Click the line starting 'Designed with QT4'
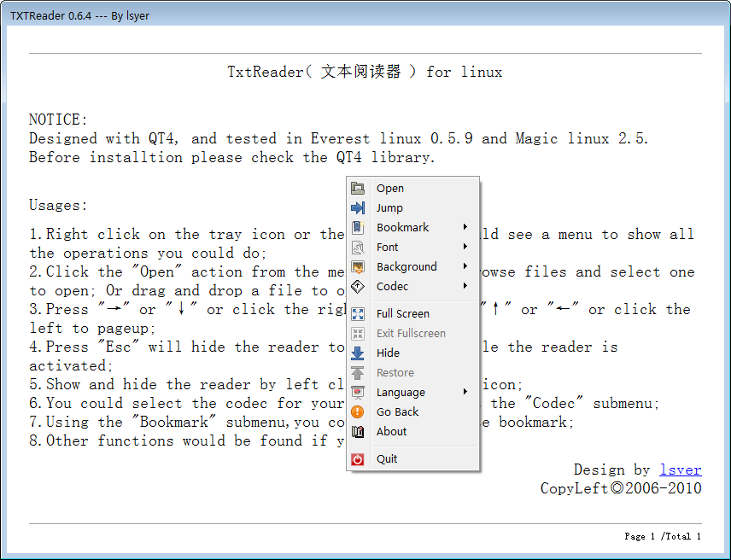 338,138
